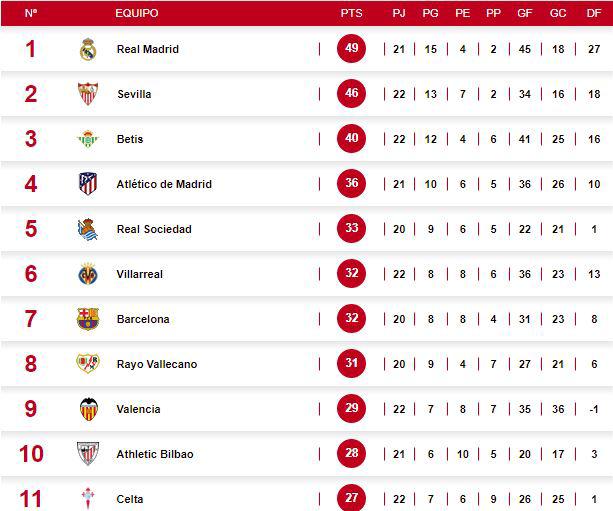
Task: Click Sevilla's red 46 points badge
Action: [351, 94]
